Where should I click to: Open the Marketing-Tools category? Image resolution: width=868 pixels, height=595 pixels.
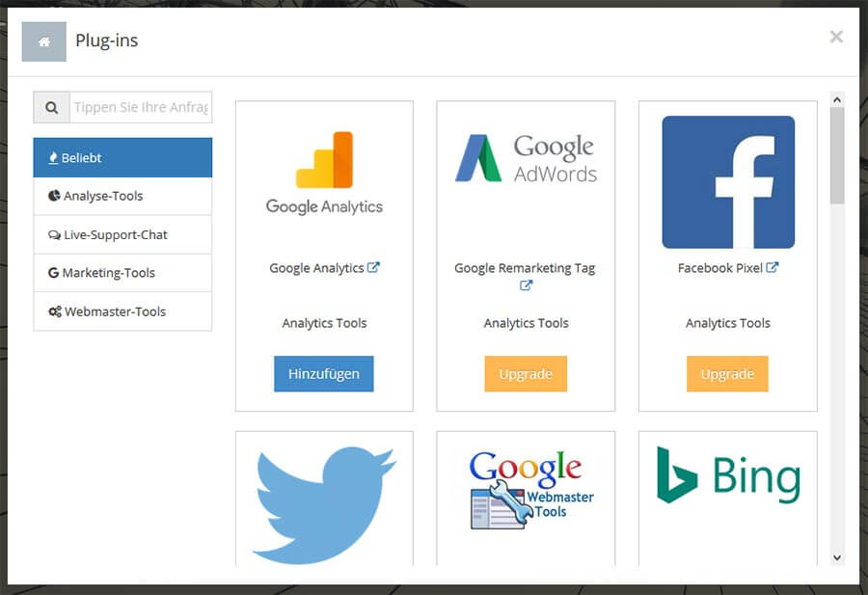click(x=122, y=273)
